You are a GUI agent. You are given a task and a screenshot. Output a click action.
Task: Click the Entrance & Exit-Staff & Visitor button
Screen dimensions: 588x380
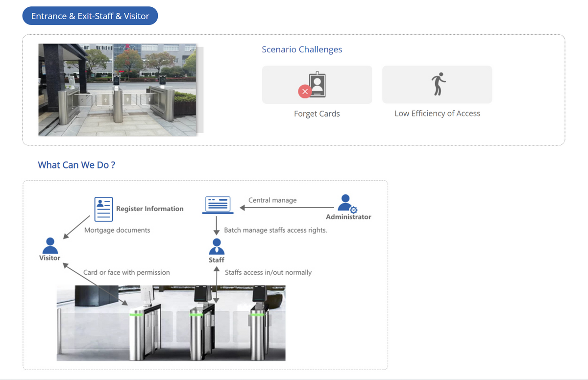click(x=90, y=16)
